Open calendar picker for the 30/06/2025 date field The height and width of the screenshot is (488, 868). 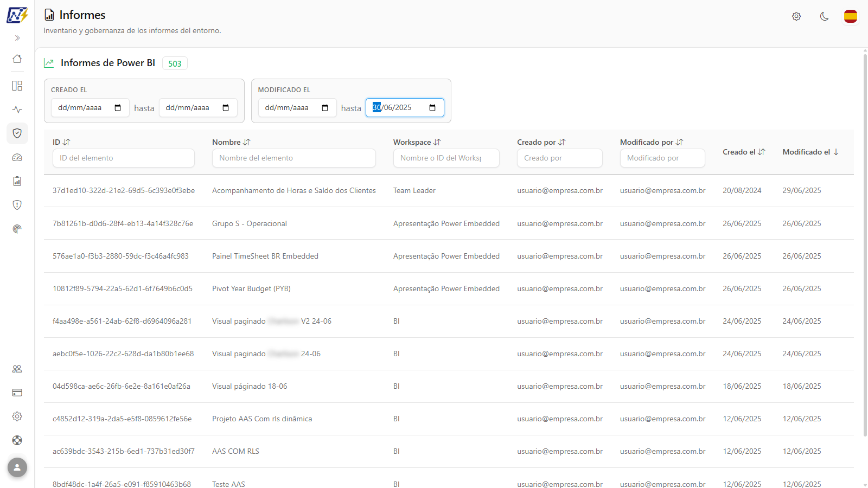tap(432, 108)
